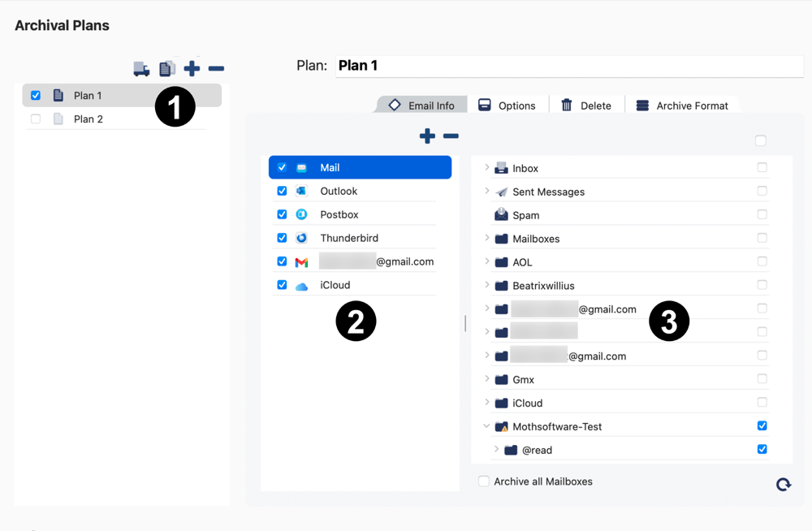The height and width of the screenshot is (531, 812).
Task: Remove the plan with the minus icon
Action: click(216, 69)
